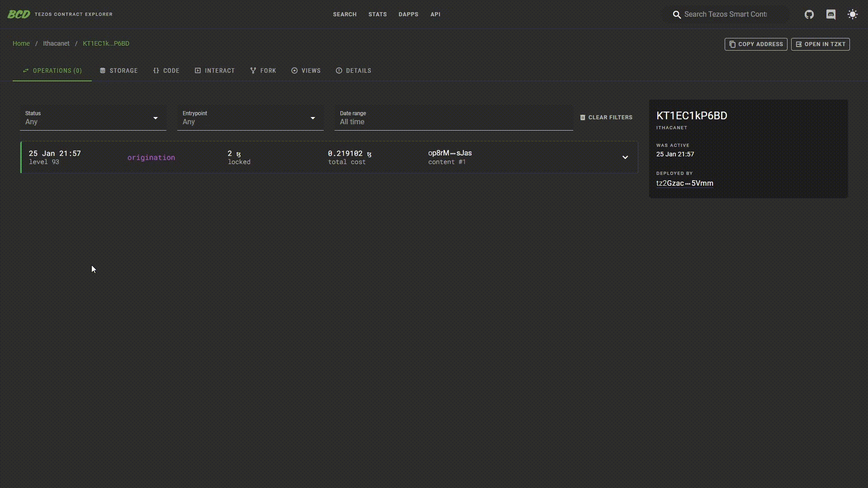The height and width of the screenshot is (488, 868).
Task: Click the origination label
Action: click(151, 158)
